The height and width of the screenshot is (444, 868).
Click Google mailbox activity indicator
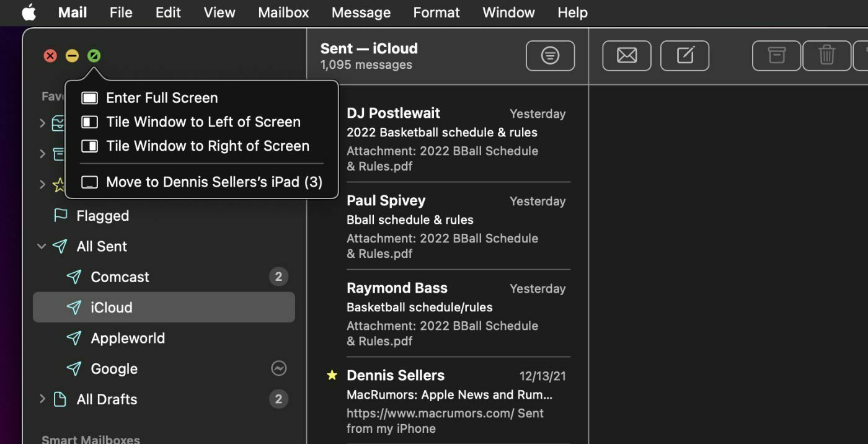pos(278,368)
